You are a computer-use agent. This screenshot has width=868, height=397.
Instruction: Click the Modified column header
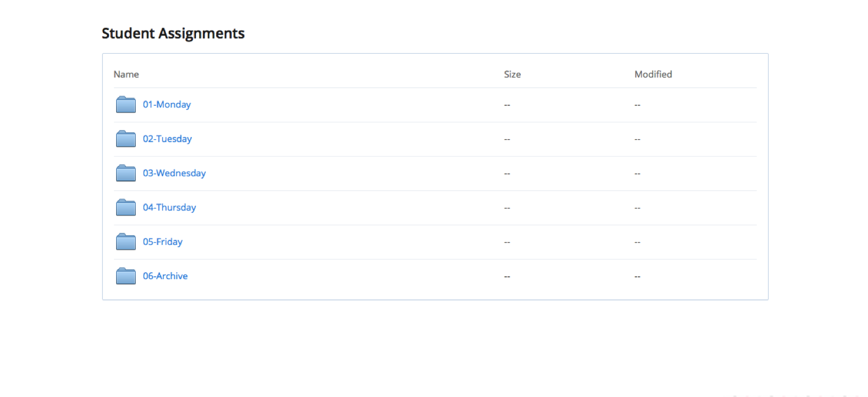653,74
